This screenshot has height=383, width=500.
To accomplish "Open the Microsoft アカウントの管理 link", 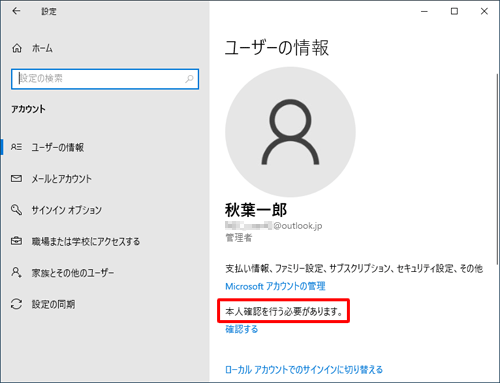I will (x=275, y=286).
